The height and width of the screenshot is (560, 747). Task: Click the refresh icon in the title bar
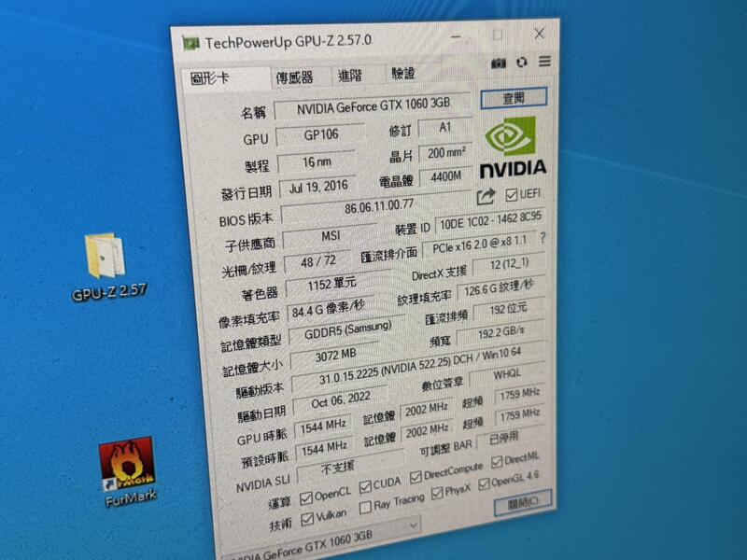(x=520, y=63)
